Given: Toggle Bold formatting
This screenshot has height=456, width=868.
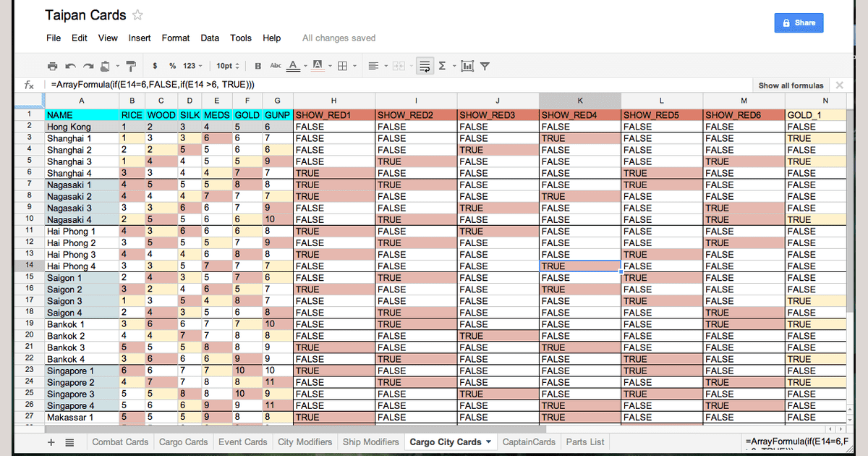Looking at the screenshot, I should [258, 66].
